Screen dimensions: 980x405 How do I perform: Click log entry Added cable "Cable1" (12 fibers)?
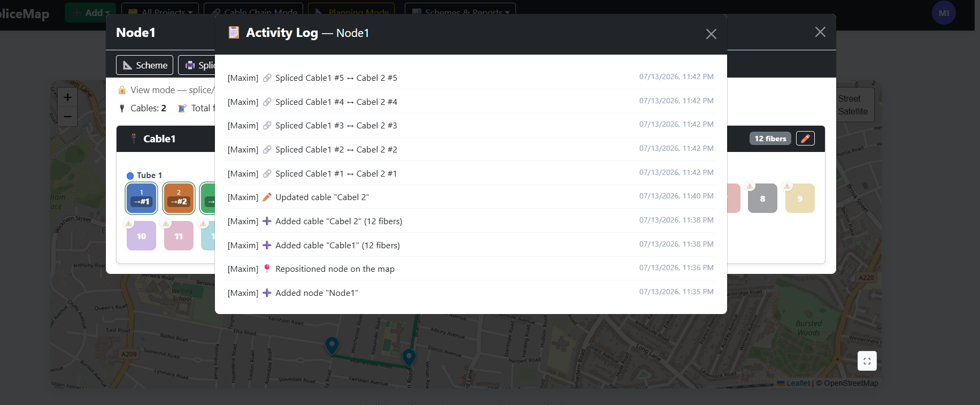pyautogui.click(x=470, y=245)
